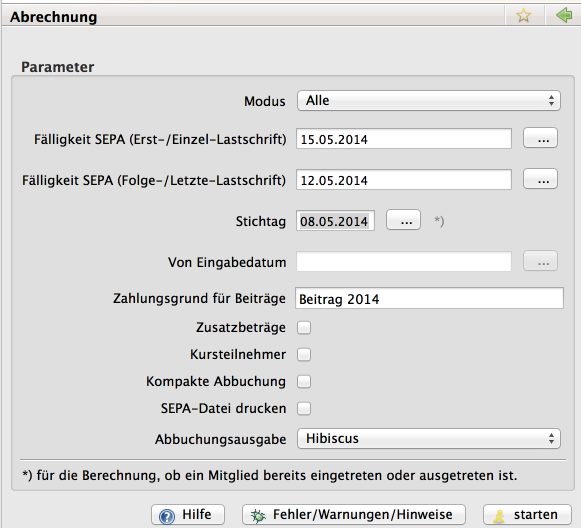Focus the Von Eingabedatum input field
The height and width of the screenshot is (528, 581).
point(404,262)
